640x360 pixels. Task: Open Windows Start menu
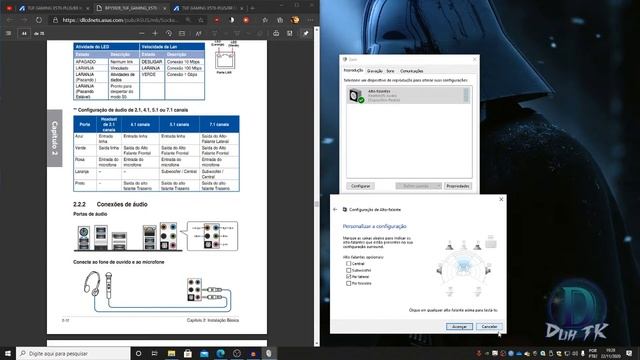(x=8, y=353)
